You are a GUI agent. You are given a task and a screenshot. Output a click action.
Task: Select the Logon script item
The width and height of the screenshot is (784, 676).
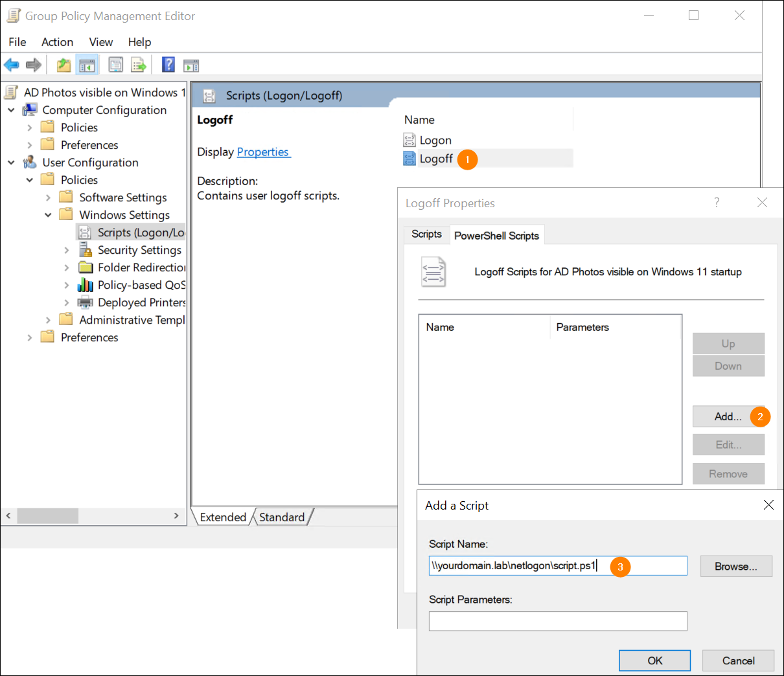coord(435,141)
